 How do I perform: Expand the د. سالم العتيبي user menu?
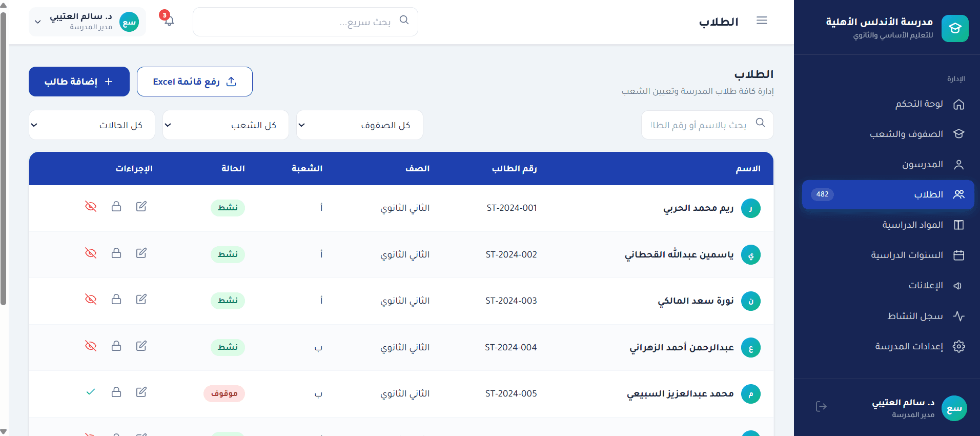tap(87, 22)
